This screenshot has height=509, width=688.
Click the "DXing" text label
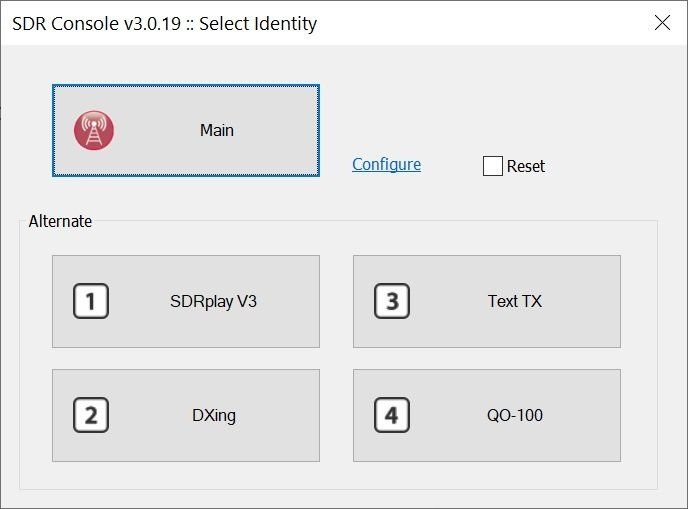click(x=214, y=415)
